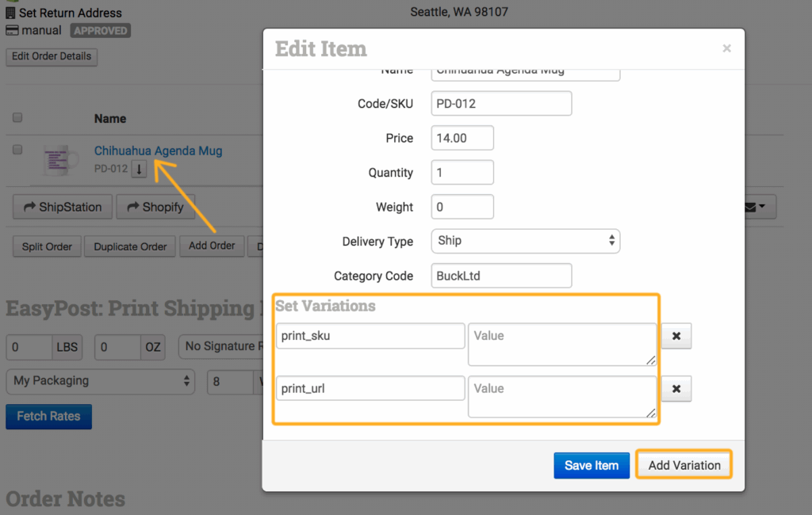Click the Add Variation button
The height and width of the screenshot is (515, 812).
point(684,465)
